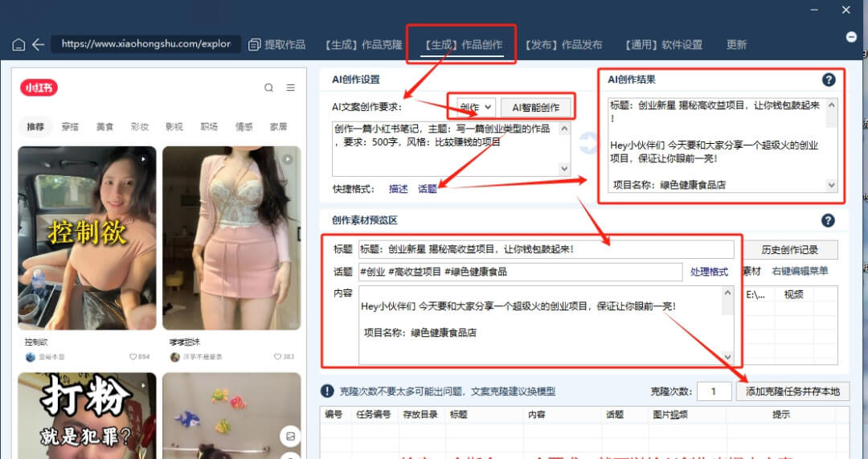Select the 家居 category
This screenshot has width=868, height=459.
point(278,127)
